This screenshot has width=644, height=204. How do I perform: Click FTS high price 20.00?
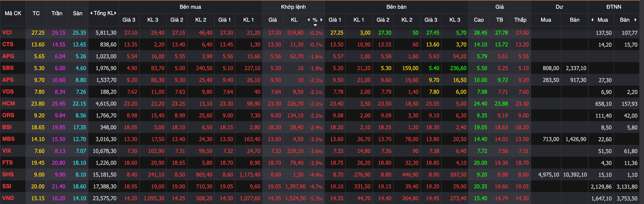click(480, 163)
